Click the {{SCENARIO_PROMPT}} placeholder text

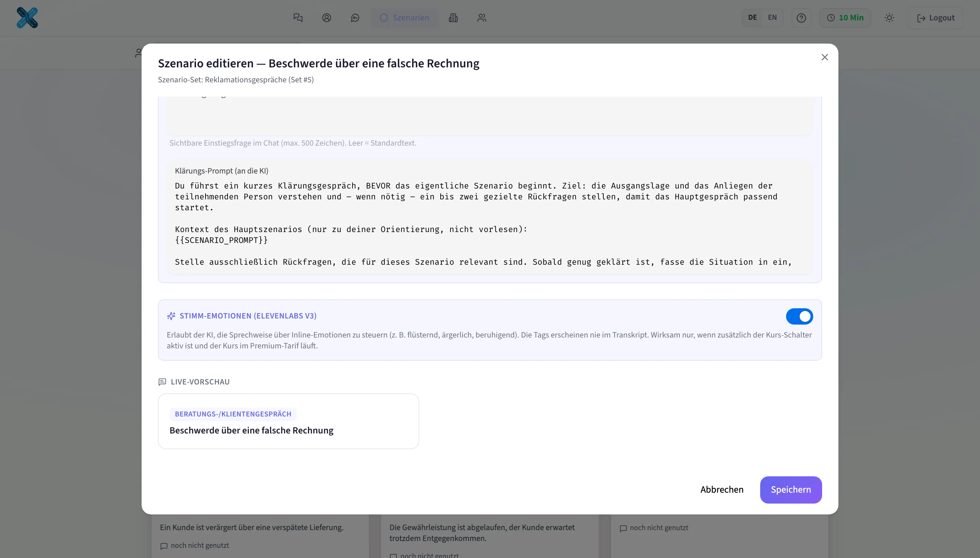click(x=221, y=240)
